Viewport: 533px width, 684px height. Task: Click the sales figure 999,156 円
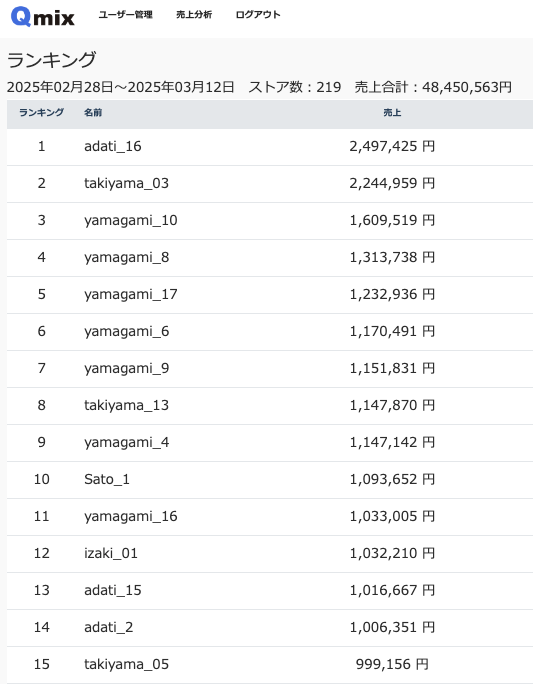(392, 664)
